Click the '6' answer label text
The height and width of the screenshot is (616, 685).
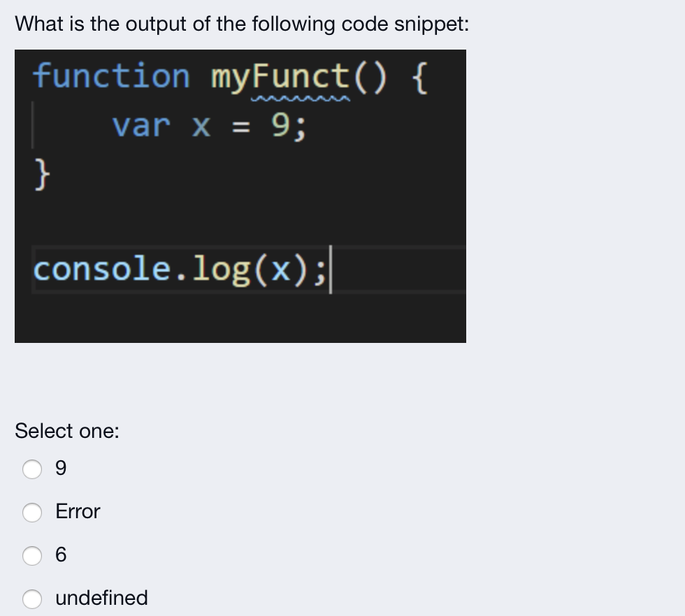pos(62,555)
